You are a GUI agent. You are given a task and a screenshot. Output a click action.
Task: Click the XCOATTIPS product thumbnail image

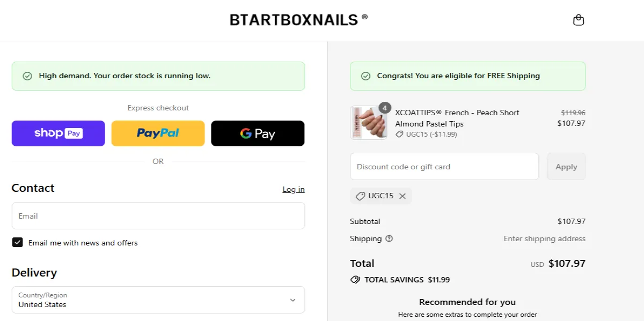pyautogui.click(x=369, y=122)
